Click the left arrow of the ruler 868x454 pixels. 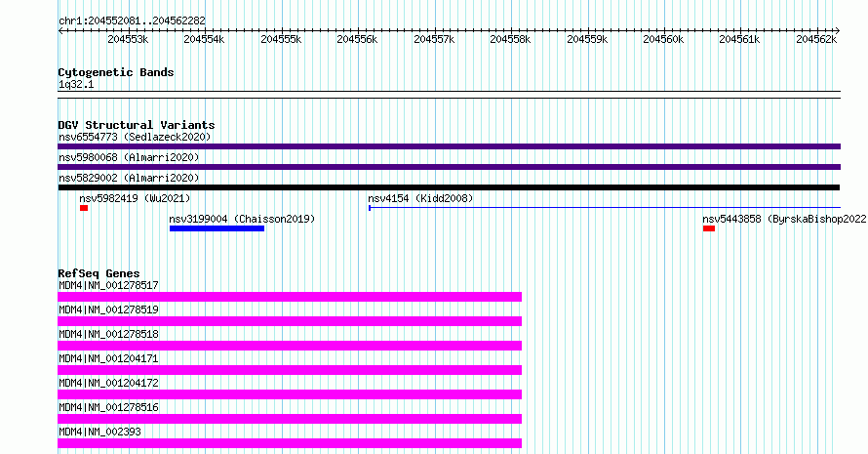60,31
